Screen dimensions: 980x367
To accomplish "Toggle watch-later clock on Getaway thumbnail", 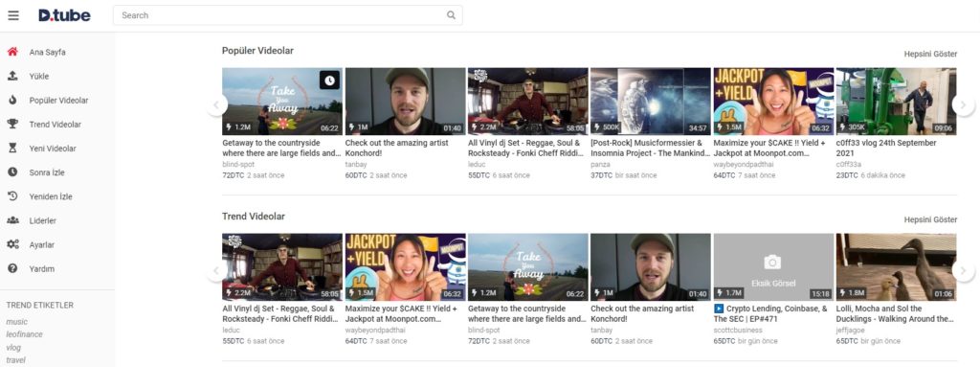I will 330,80.
